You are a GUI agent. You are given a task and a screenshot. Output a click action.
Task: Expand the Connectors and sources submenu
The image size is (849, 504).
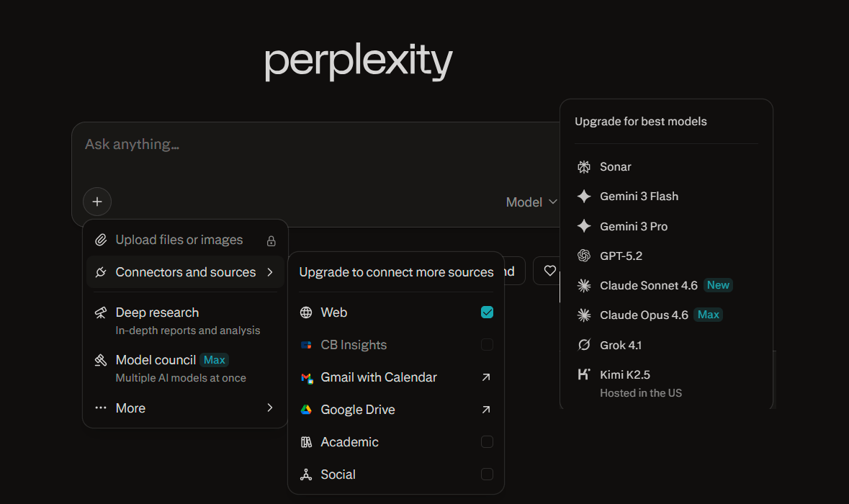tap(185, 272)
